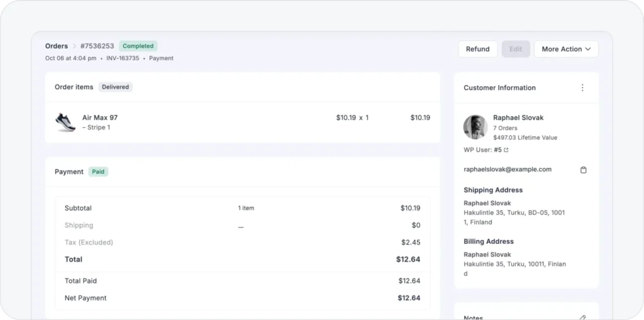Click the breadcrumb chevron after Orders
Screen dimensions: 644x320
(74, 47)
